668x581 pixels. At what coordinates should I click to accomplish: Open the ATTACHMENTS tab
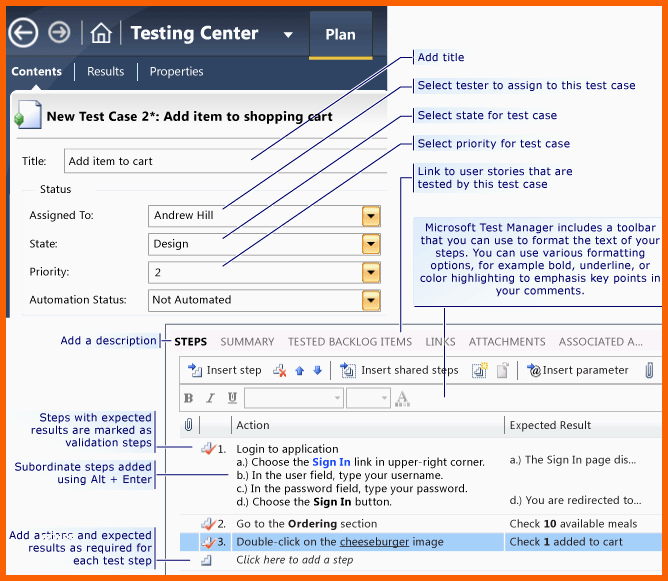507,342
